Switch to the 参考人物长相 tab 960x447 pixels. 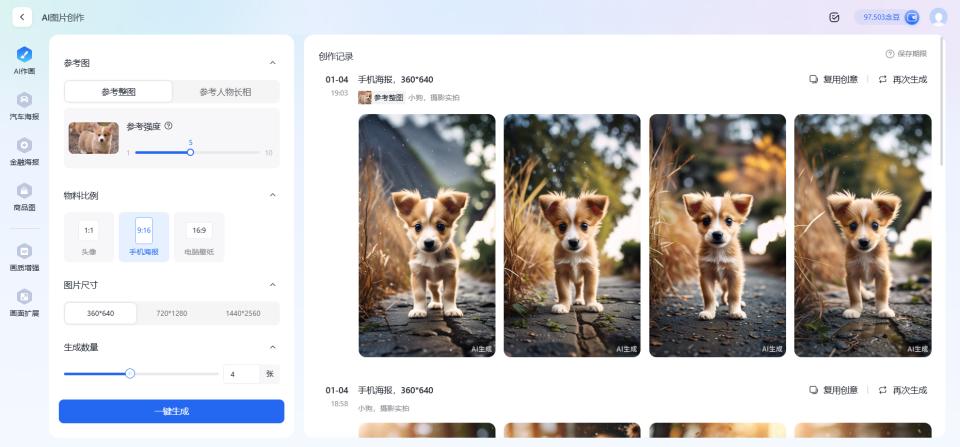(x=225, y=92)
